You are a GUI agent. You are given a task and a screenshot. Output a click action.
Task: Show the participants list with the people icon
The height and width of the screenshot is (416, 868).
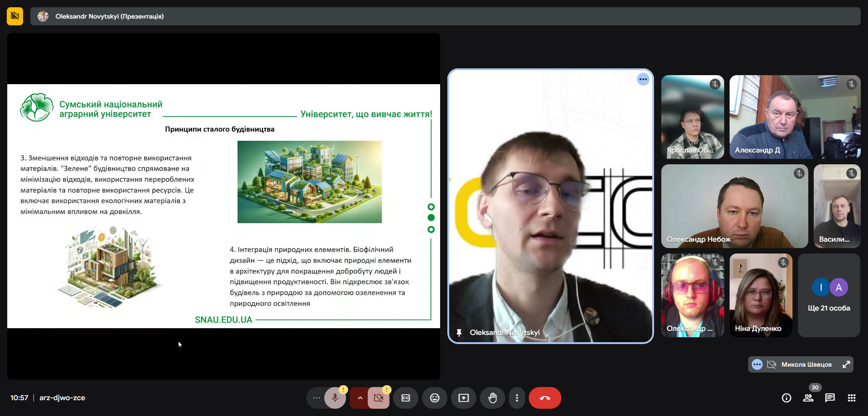click(808, 398)
